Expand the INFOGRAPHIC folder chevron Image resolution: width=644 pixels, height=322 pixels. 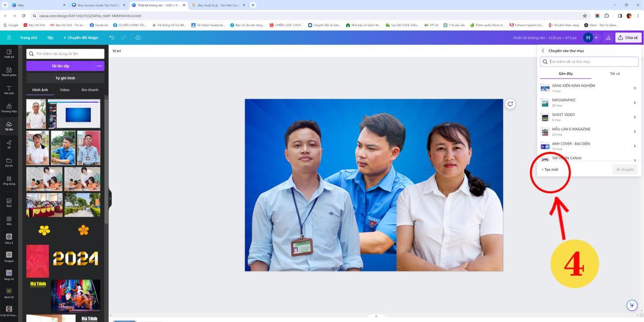(635, 102)
